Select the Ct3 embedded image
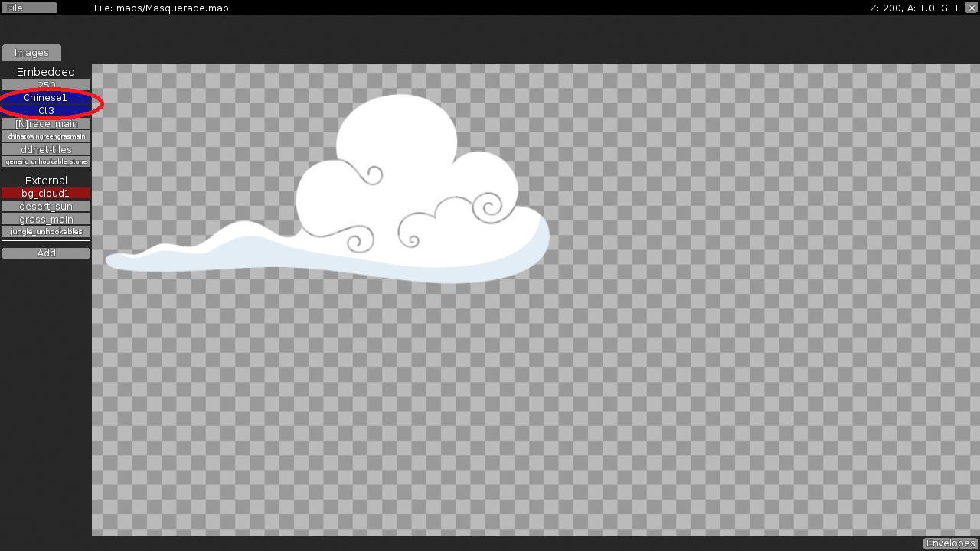 [x=46, y=110]
